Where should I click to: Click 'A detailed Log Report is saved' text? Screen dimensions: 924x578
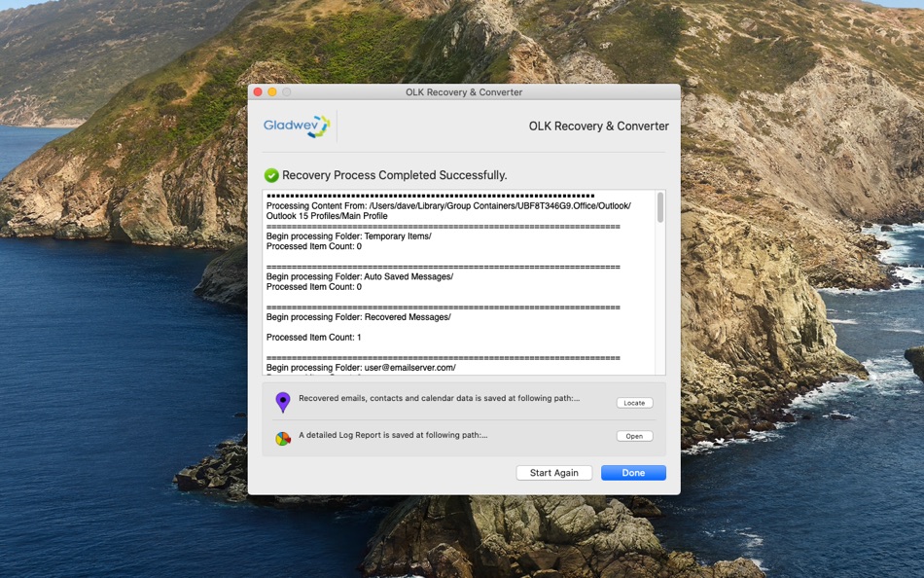(393, 435)
